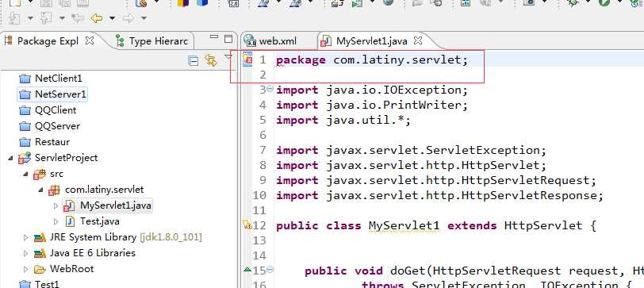Click the green Run icon
The height and width of the screenshot is (288, 644).
point(604,2)
